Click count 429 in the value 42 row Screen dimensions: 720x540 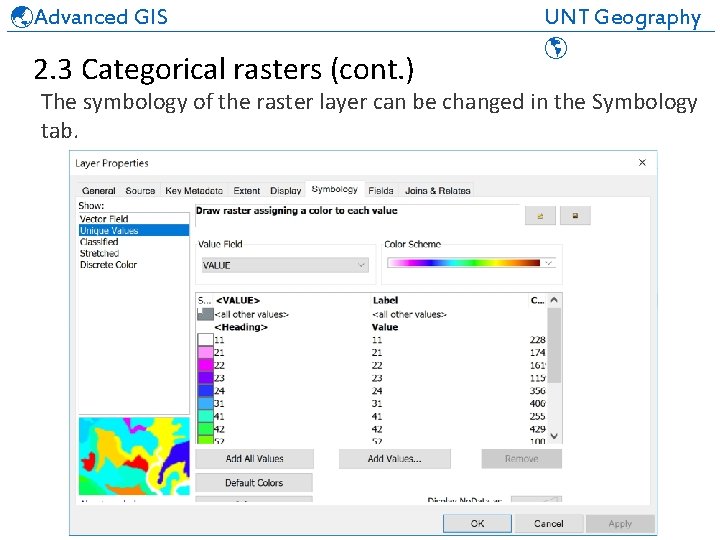[537, 429]
